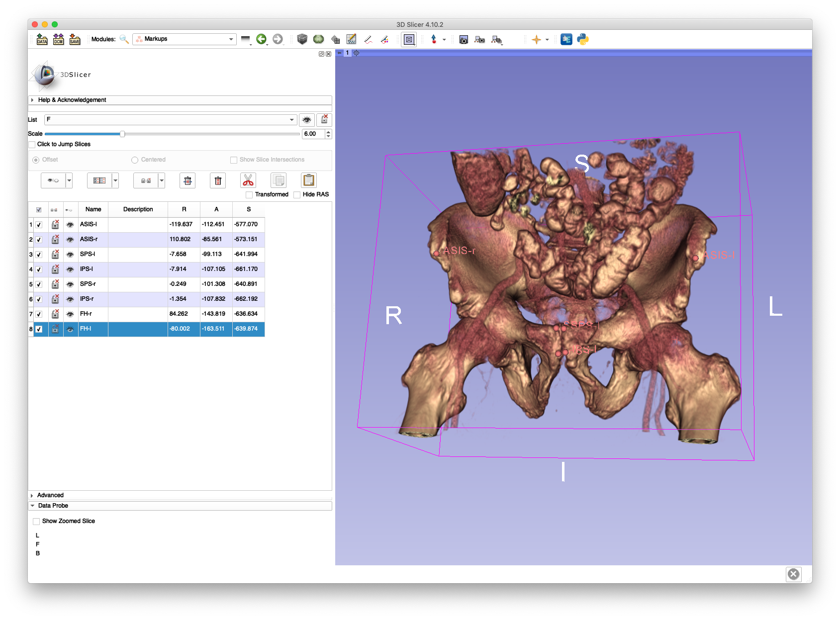
Task: Go forward to next module arrow
Action: point(278,39)
